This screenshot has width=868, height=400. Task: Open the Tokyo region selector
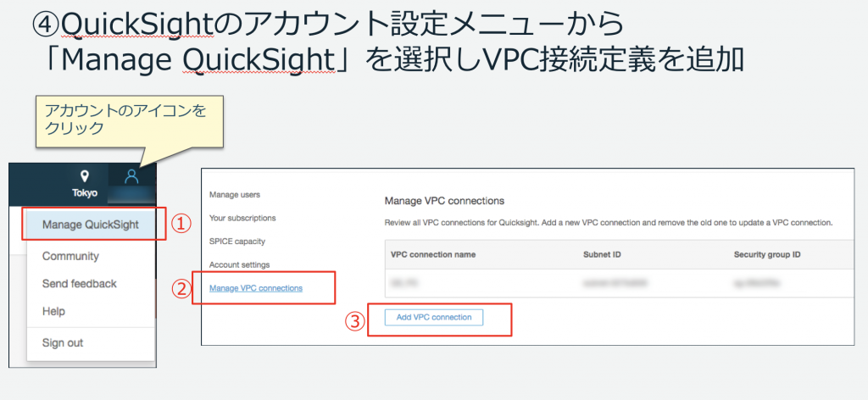tap(85, 184)
